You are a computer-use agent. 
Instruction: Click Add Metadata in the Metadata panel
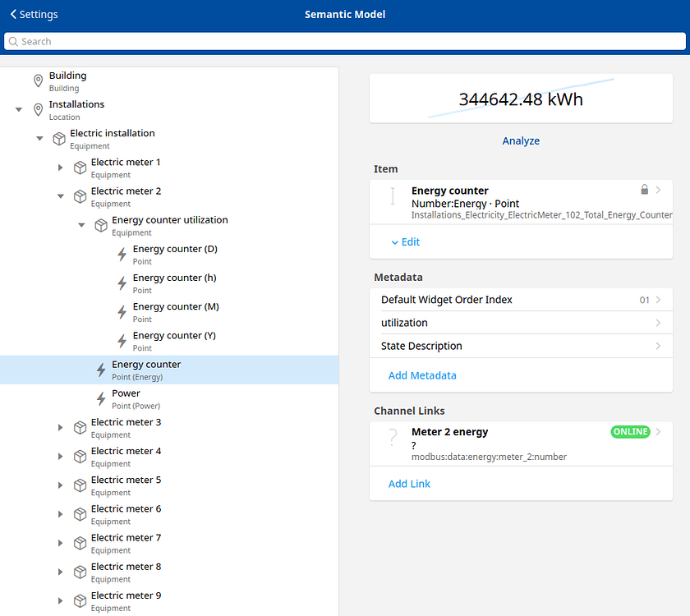click(x=422, y=375)
